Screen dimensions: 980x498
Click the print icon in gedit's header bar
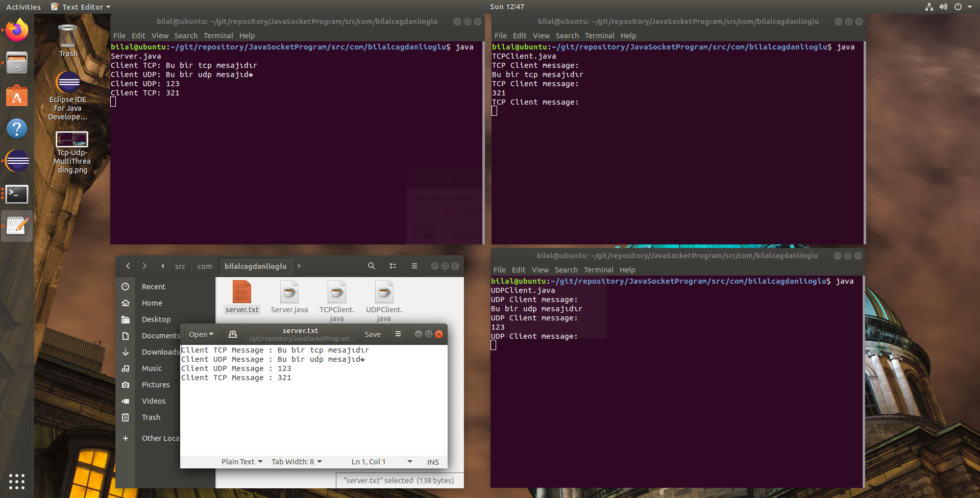(233, 334)
